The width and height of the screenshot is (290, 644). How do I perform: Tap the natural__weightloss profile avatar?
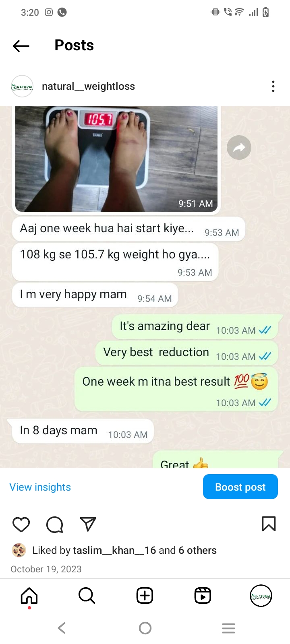(x=22, y=86)
